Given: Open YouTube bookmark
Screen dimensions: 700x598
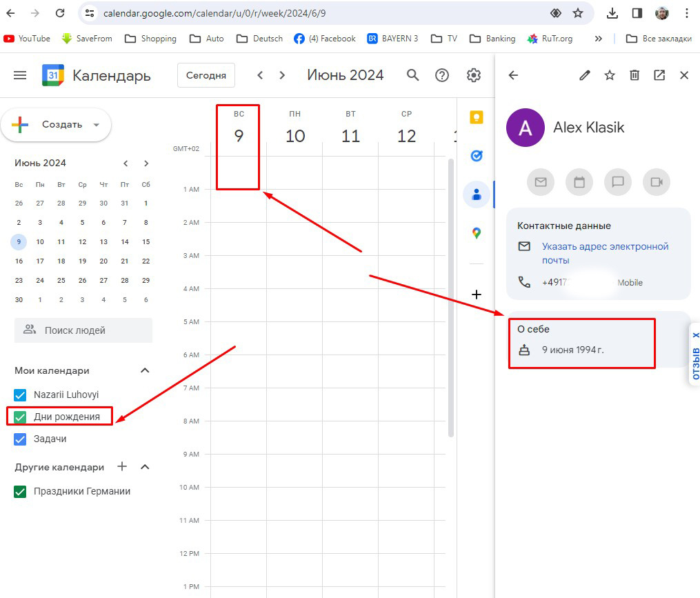Looking at the screenshot, I should click(x=27, y=39).
